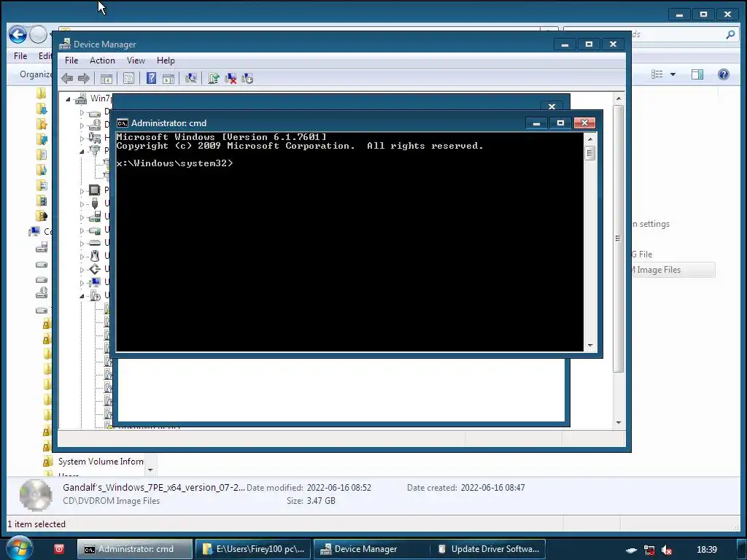Toggle the preview pane icon in Explorer

coord(697,74)
